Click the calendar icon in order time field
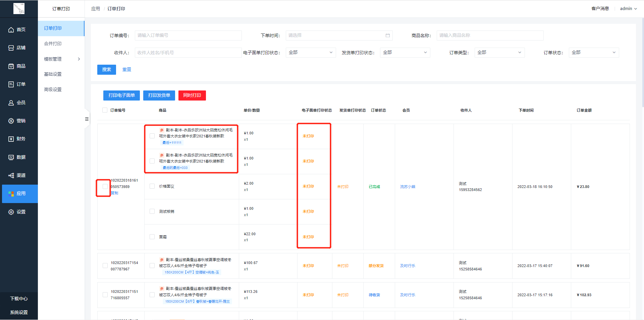This screenshot has width=644, height=320. pos(387,36)
